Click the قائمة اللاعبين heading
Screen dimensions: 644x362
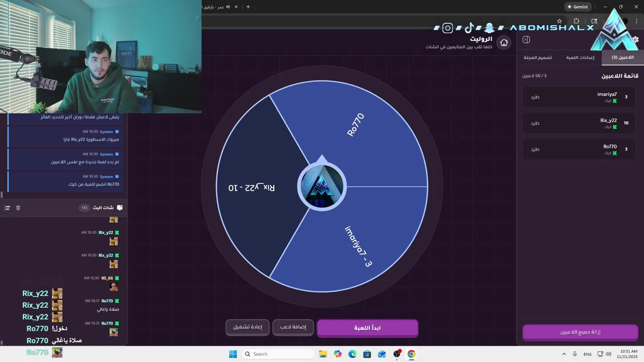pyautogui.click(x=620, y=76)
